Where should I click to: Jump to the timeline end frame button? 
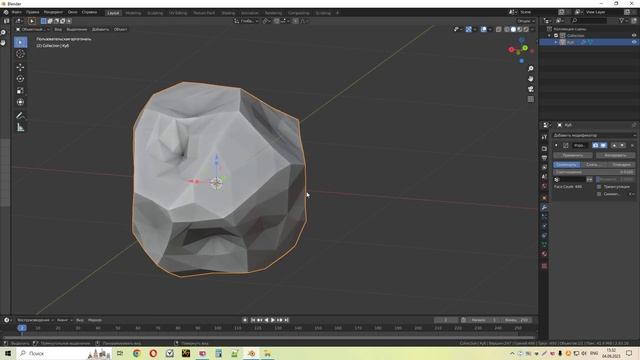287,320
